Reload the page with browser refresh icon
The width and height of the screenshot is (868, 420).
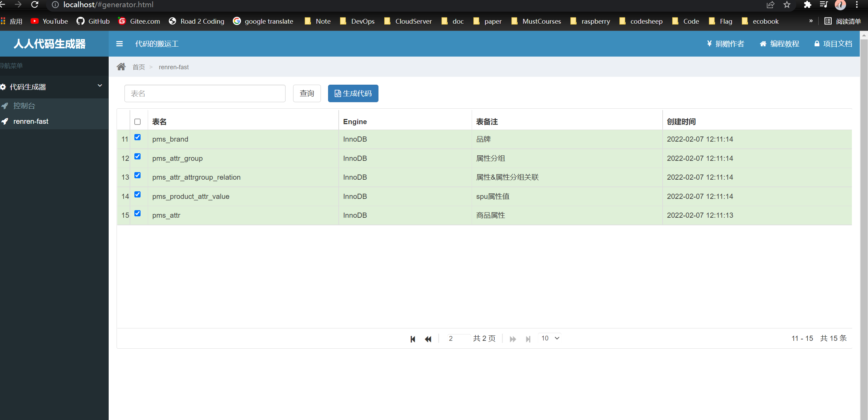coord(35,5)
